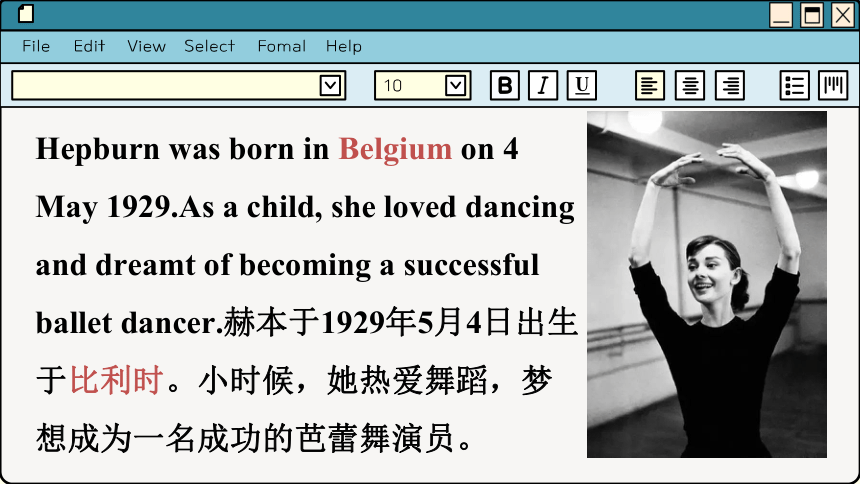Image resolution: width=860 pixels, height=484 pixels.
Task: Click the text 'May 1929.As'
Action: pos(125,207)
